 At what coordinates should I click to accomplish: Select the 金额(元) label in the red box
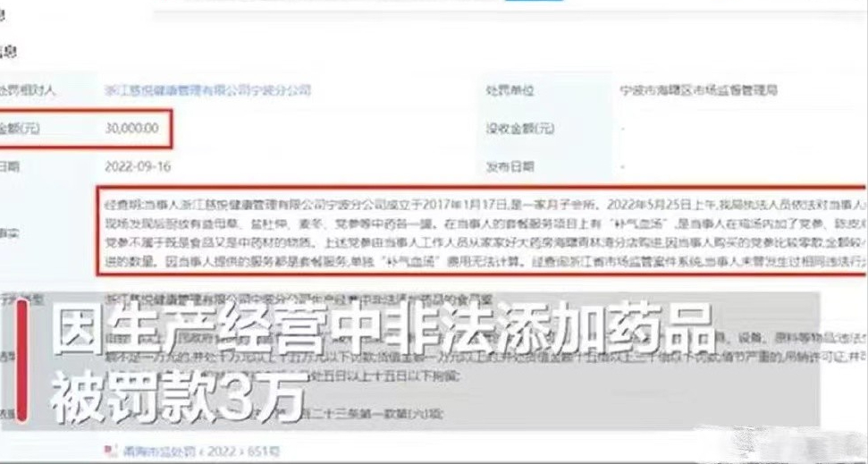(x=21, y=129)
